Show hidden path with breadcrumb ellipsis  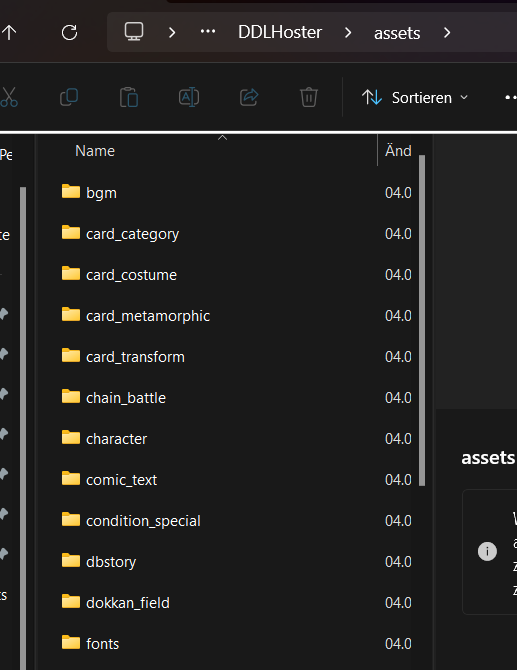208,32
